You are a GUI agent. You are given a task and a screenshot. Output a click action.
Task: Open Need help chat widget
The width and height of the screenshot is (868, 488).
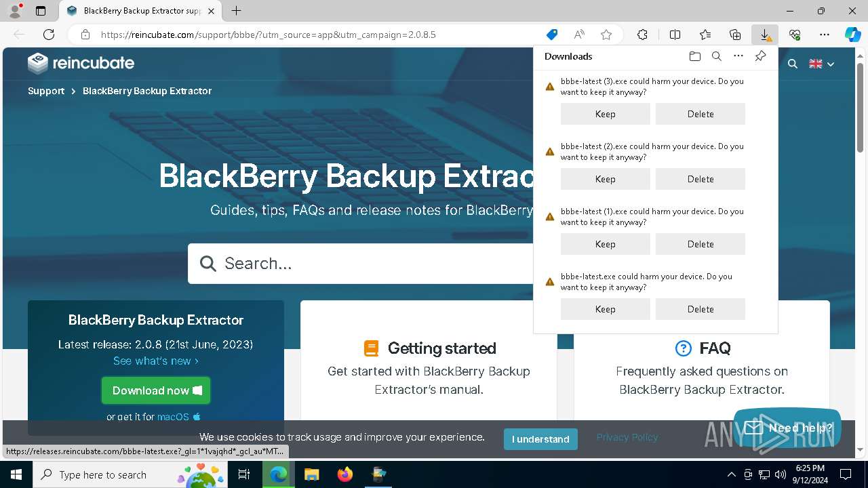click(787, 428)
